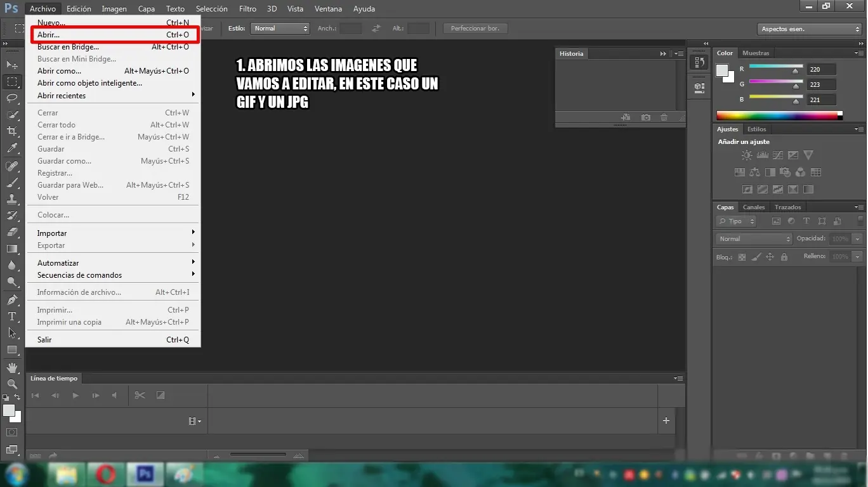Toggle filter for pixel layers
Viewport: 868px width, 487px height.
coord(775,221)
